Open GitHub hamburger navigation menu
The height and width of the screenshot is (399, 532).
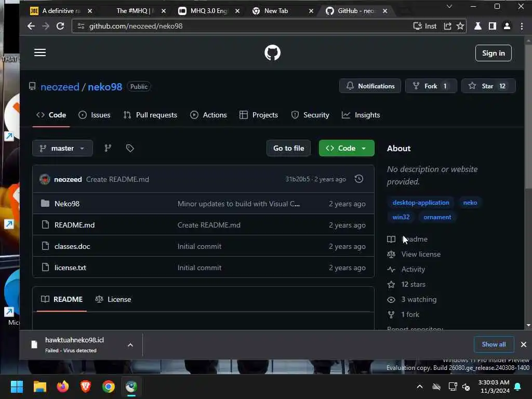39,52
